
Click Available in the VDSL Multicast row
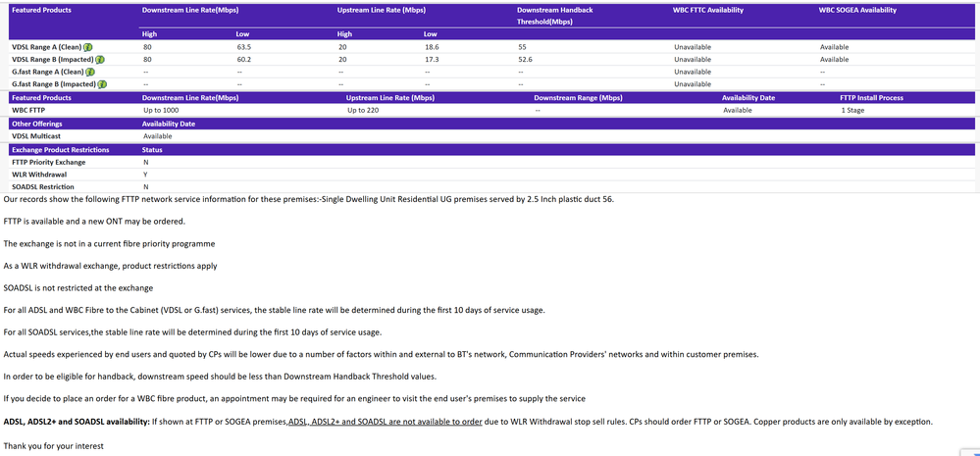158,136
